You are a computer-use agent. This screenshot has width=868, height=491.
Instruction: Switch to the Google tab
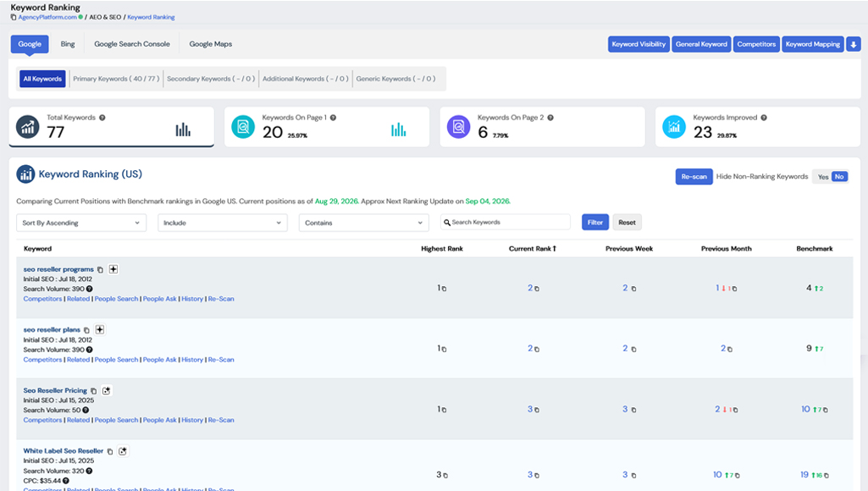(30, 44)
